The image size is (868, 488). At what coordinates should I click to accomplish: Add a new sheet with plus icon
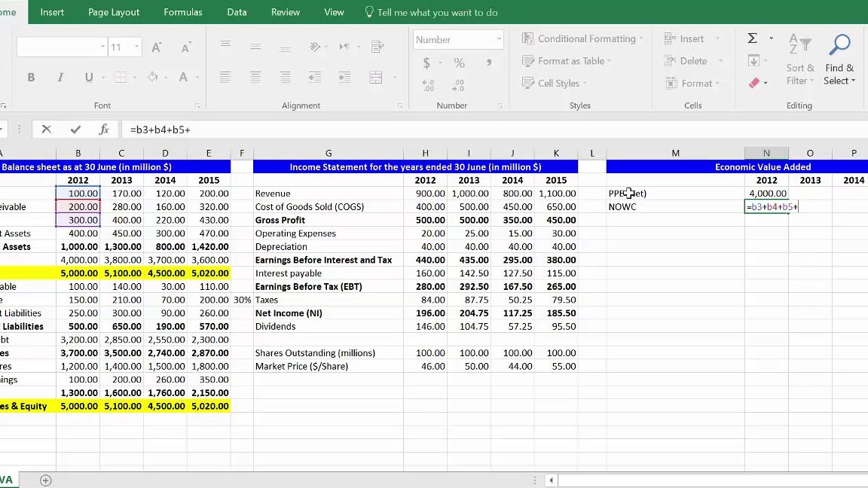46,480
